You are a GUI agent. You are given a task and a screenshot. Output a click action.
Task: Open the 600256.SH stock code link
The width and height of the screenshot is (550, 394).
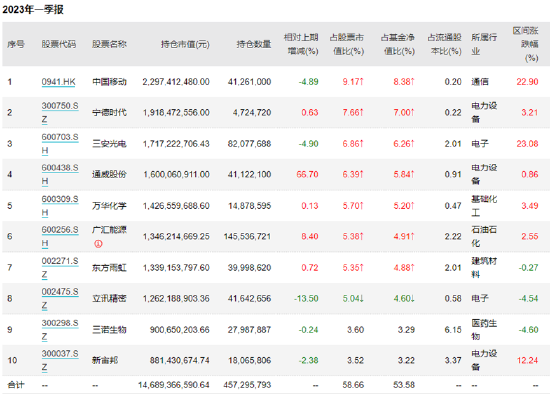click(60, 236)
